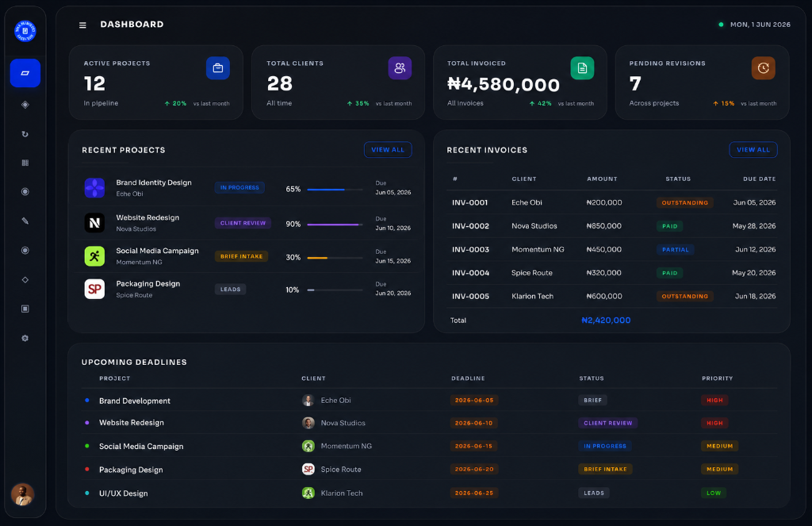Open the columns board sidebar icon

click(x=25, y=163)
